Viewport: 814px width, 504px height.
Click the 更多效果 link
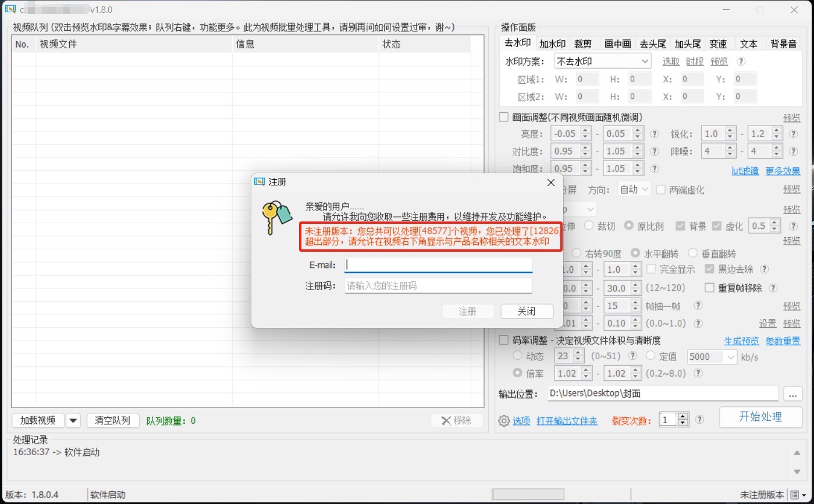(x=783, y=171)
